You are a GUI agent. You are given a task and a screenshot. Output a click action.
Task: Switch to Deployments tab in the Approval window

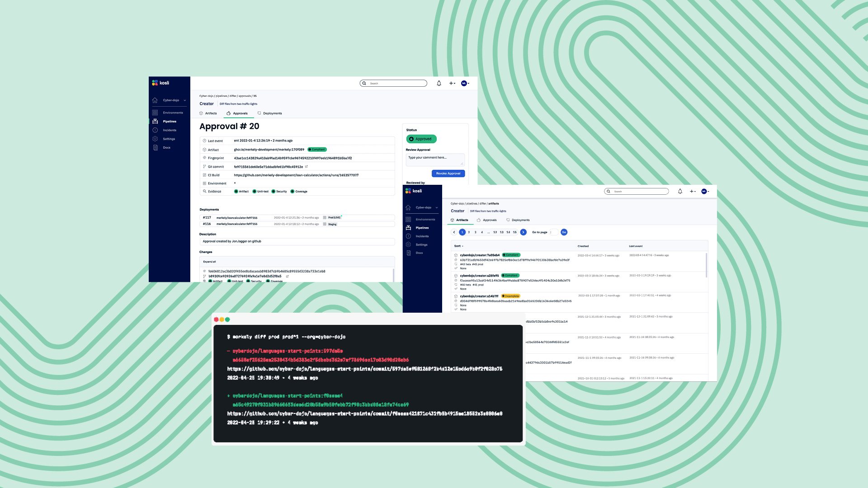coord(269,113)
